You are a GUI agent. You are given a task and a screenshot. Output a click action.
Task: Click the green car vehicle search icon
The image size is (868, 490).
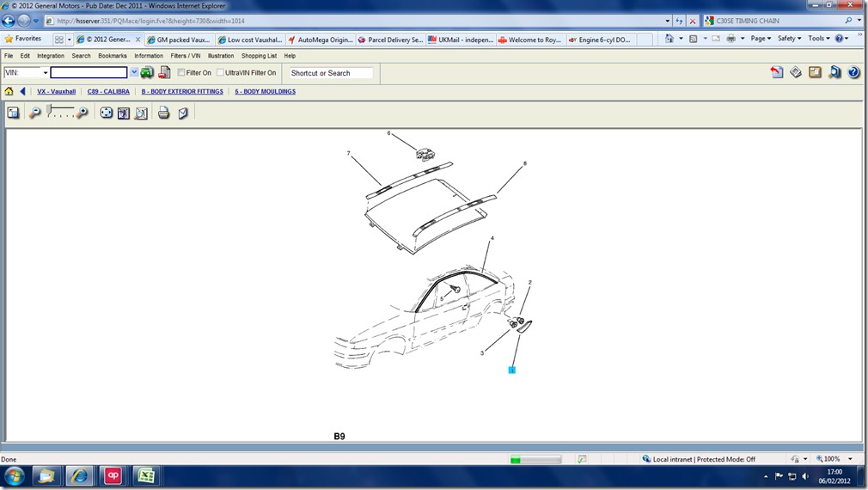(147, 73)
